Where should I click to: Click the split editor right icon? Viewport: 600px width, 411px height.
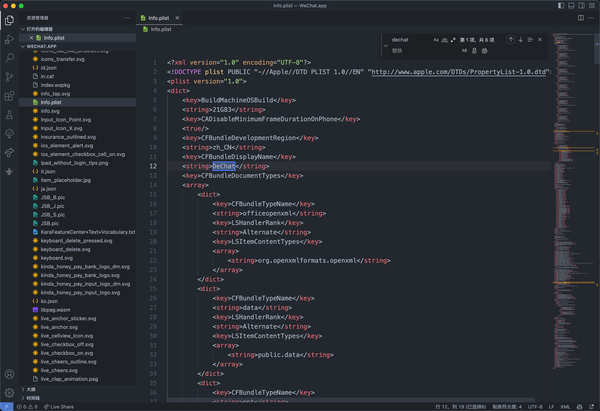581,17
